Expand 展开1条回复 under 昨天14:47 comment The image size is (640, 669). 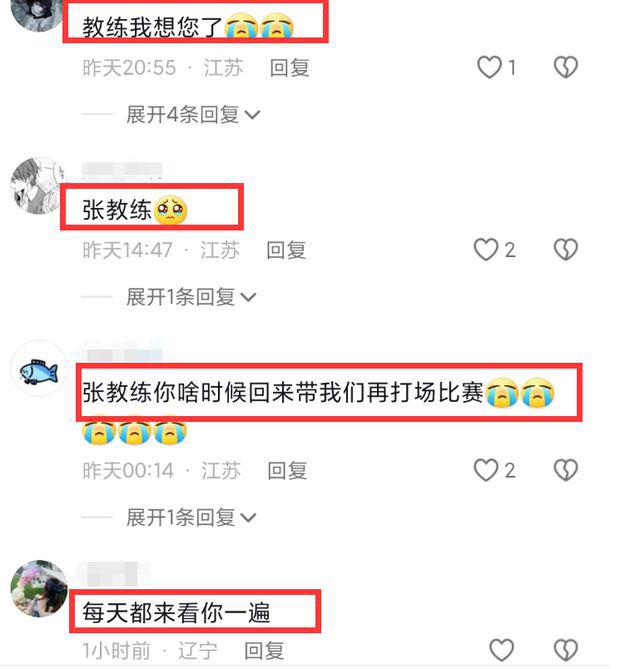tap(191, 297)
